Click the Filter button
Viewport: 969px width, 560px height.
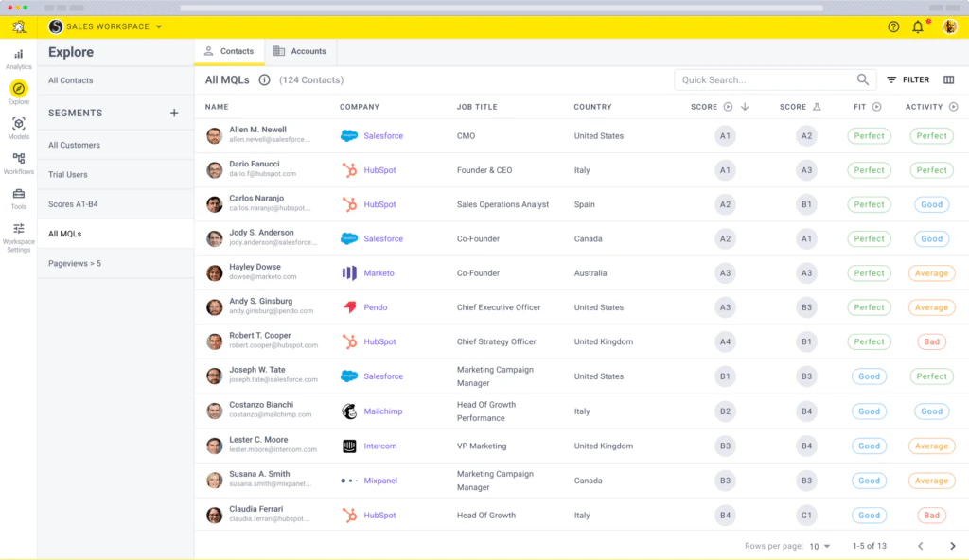907,79
